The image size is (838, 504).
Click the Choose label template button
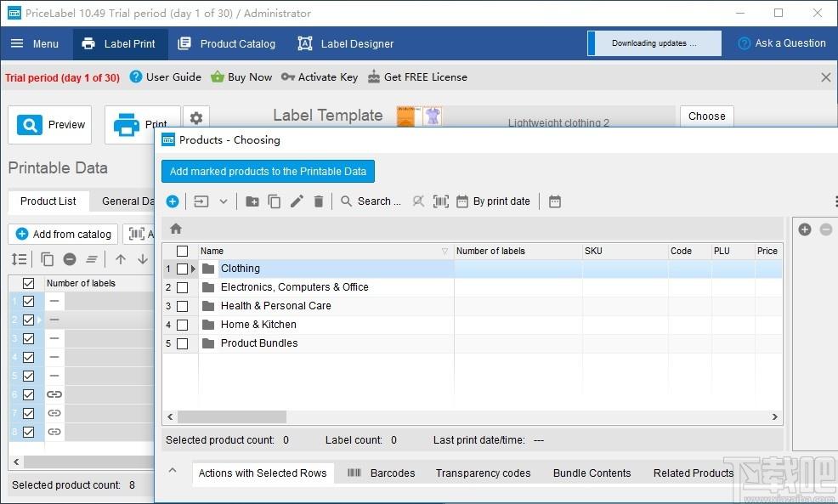(x=706, y=116)
